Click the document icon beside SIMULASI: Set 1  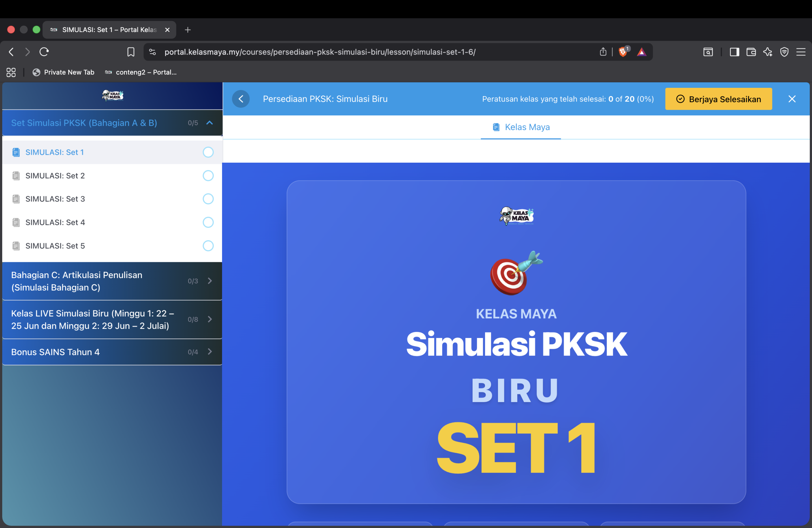(x=16, y=152)
